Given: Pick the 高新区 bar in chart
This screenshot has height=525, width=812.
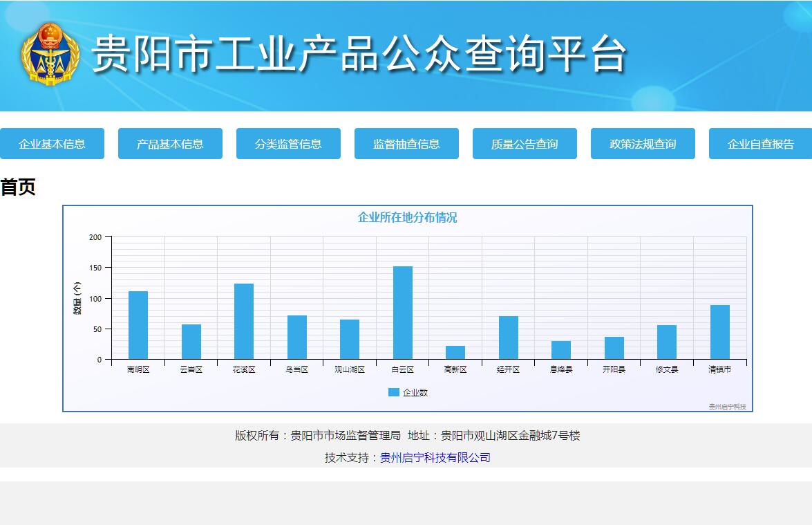Looking at the screenshot, I should (x=455, y=352).
